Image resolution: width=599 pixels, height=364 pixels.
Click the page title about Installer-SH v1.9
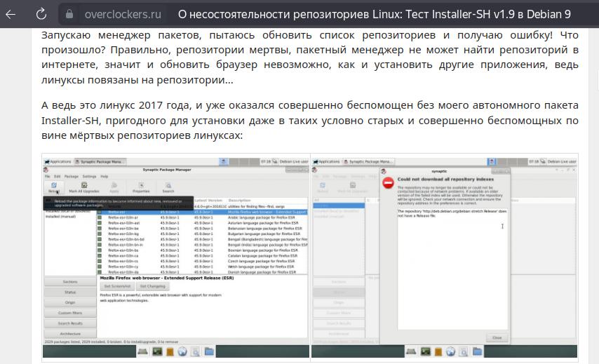point(374,14)
